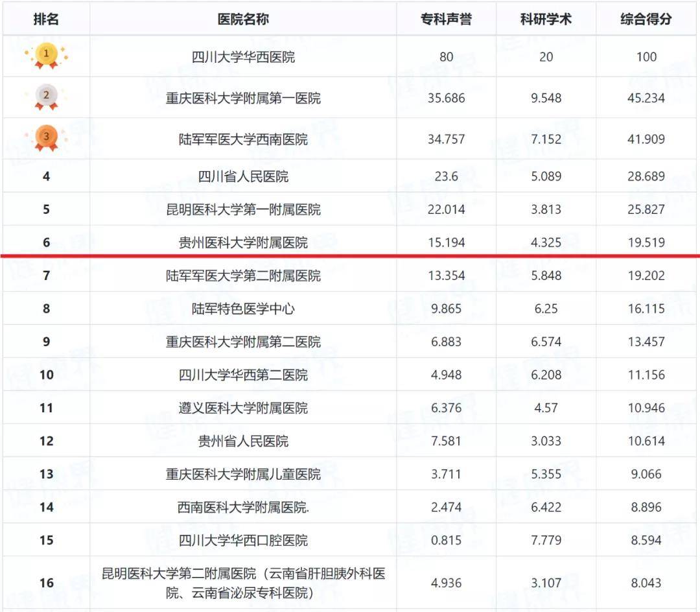Viewport: 700px width, 612px height.
Task: Select composite score 100 cell
Action: (646, 57)
